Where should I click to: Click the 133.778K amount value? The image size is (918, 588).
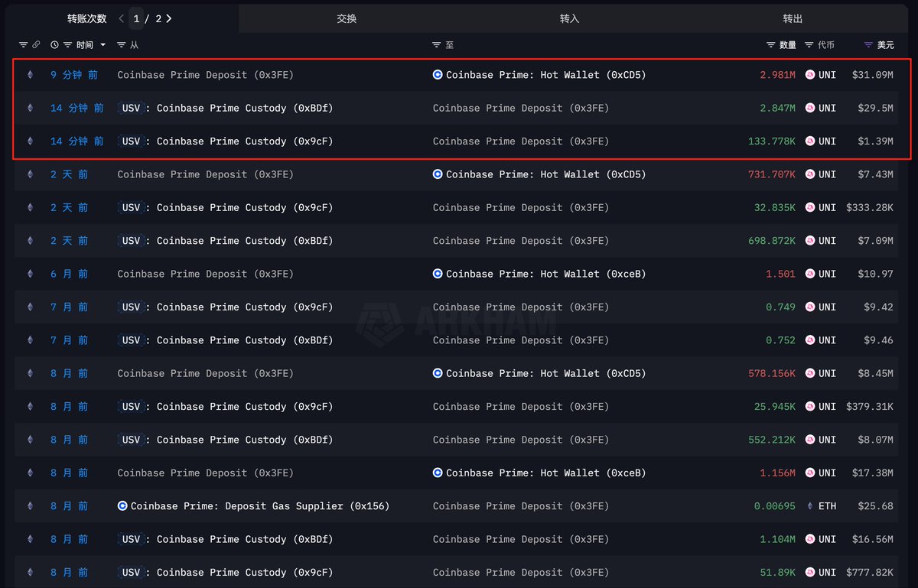click(x=772, y=141)
